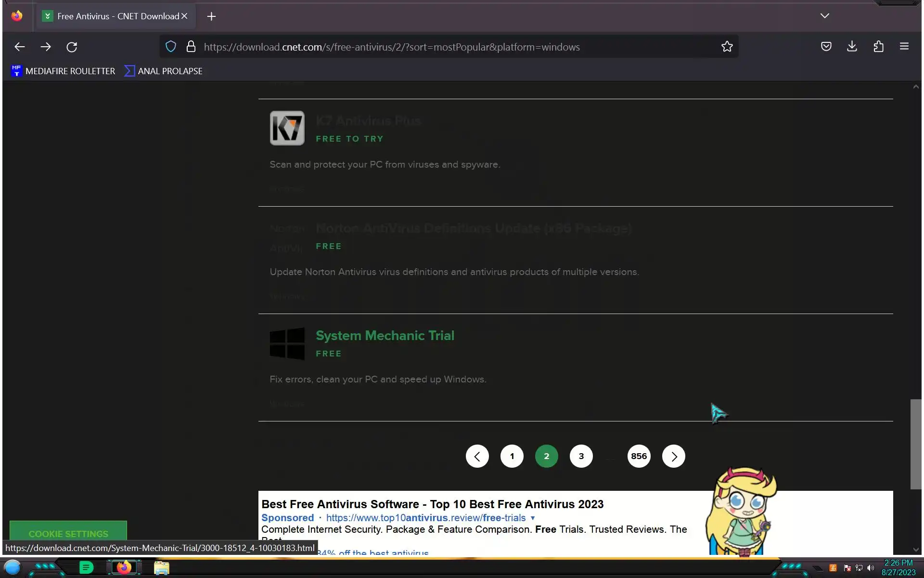The image size is (924, 578).
Task: Click the browser forward arrow
Action: tap(46, 47)
